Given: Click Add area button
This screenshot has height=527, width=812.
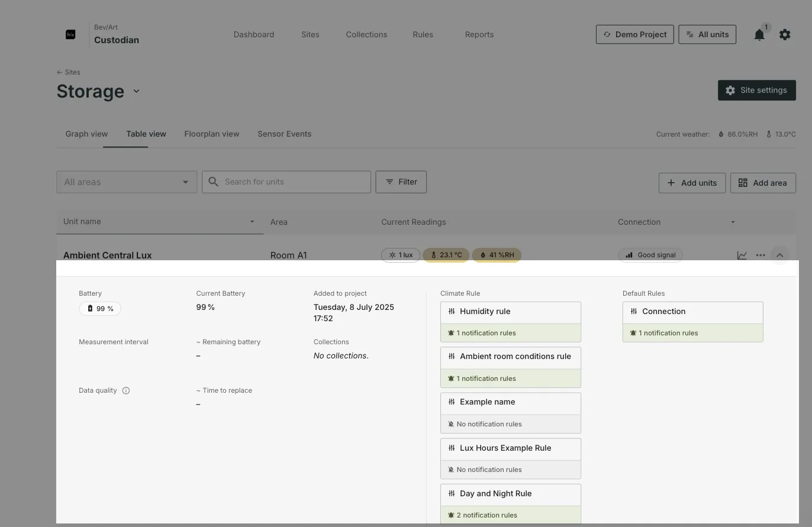Looking at the screenshot, I should point(763,183).
